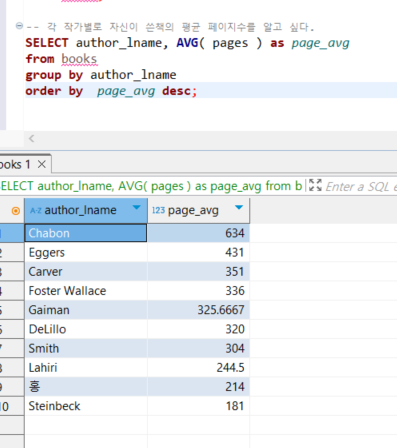The width and height of the screenshot is (397, 448).
Task: Close the books 1 result tab
Action: tap(42, 164)
